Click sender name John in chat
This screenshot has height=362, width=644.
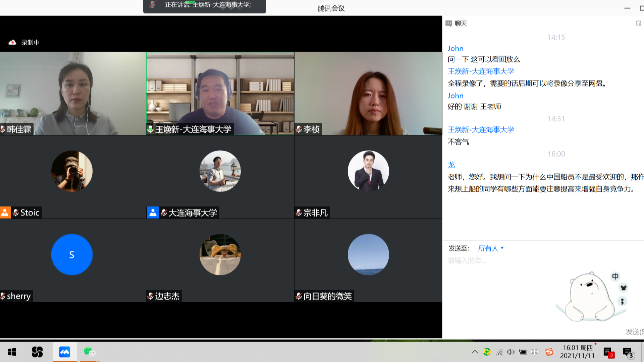pos(455,49)
